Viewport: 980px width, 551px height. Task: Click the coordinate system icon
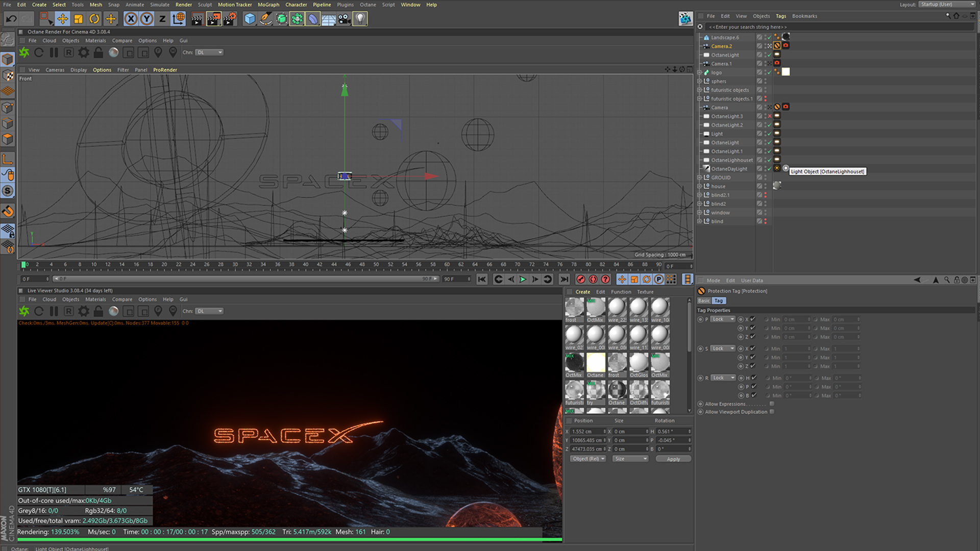click(x=179, y=19)
